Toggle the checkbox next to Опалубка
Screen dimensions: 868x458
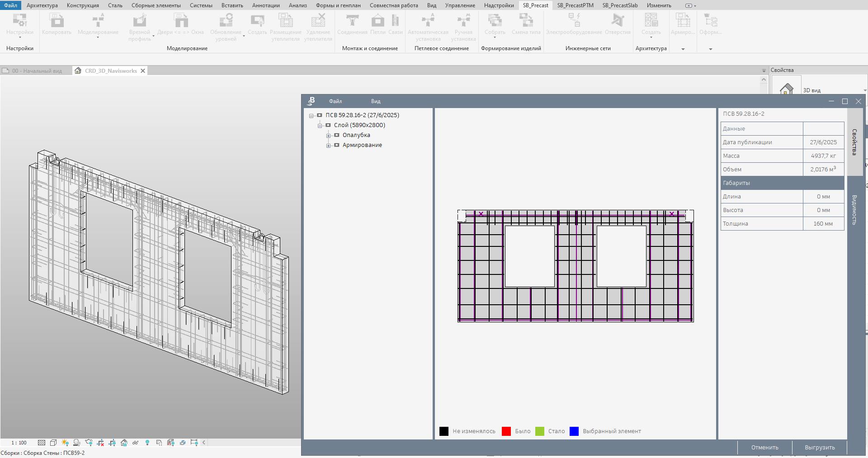[x=336, y=135]
